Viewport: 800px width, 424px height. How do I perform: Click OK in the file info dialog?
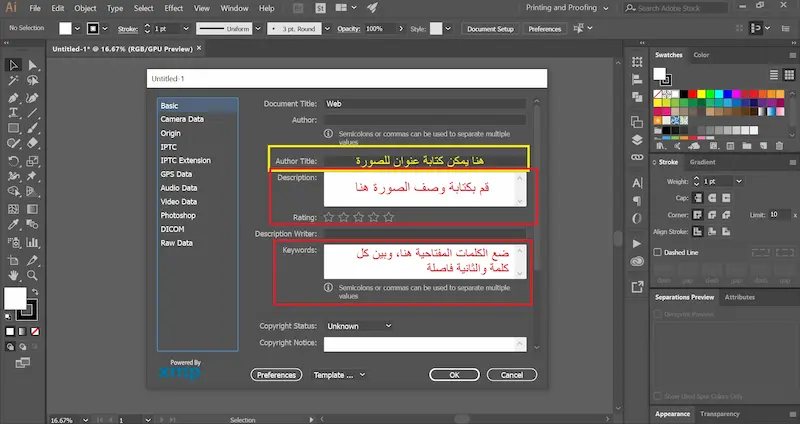[455, 375]
